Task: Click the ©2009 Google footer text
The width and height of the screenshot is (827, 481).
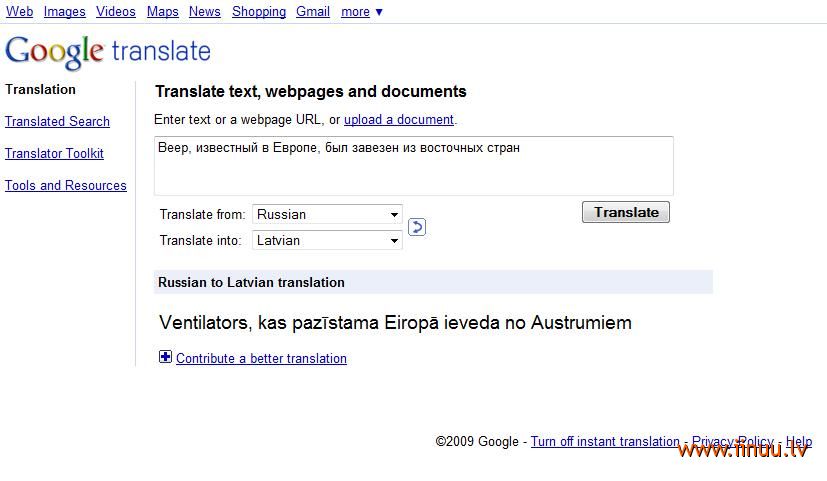Action: (477, 441)
